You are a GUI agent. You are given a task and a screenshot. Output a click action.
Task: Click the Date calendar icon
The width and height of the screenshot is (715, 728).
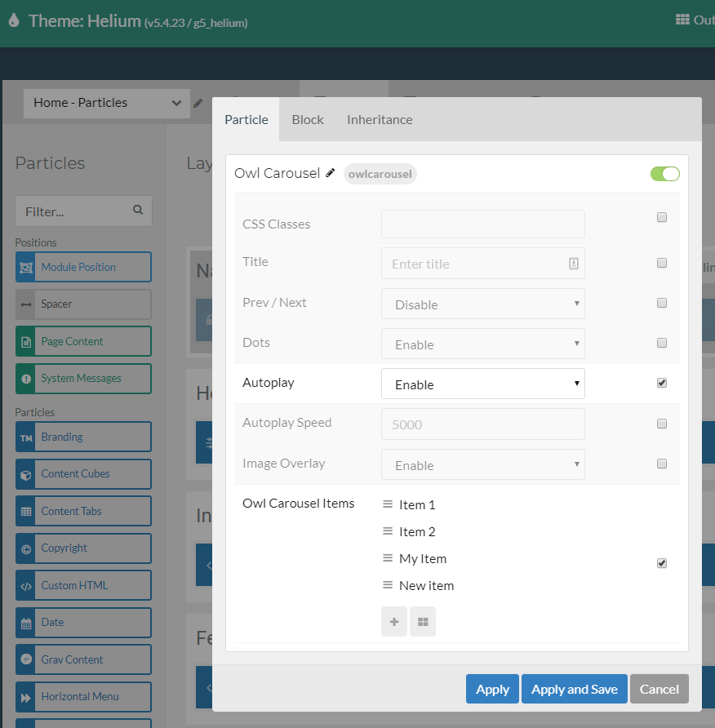(26, 623)
